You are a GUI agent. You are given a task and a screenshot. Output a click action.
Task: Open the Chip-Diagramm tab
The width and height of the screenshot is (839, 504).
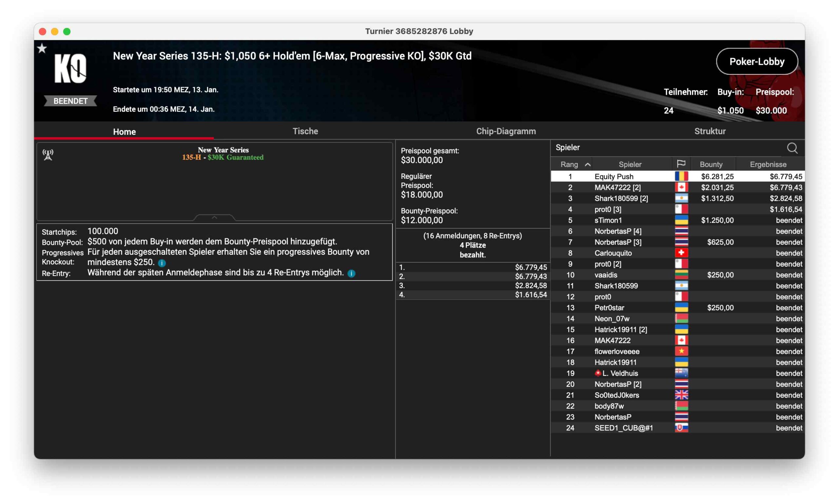pyautogui.click(x=506, y=131)
